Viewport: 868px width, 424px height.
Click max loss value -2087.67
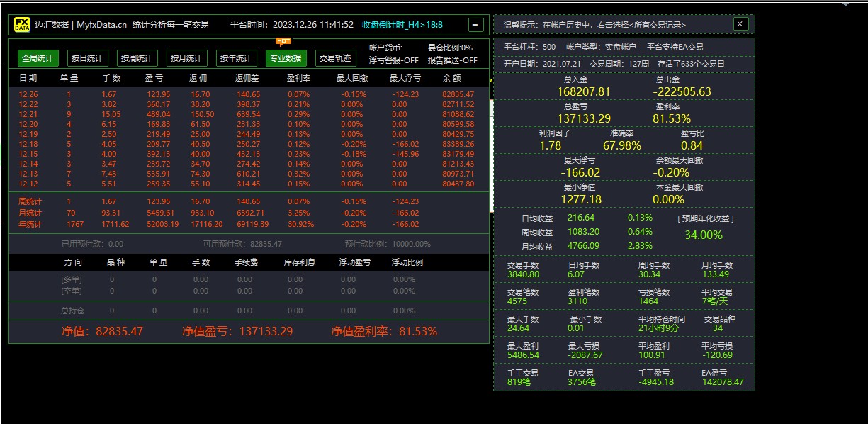[x=585, y=355]
